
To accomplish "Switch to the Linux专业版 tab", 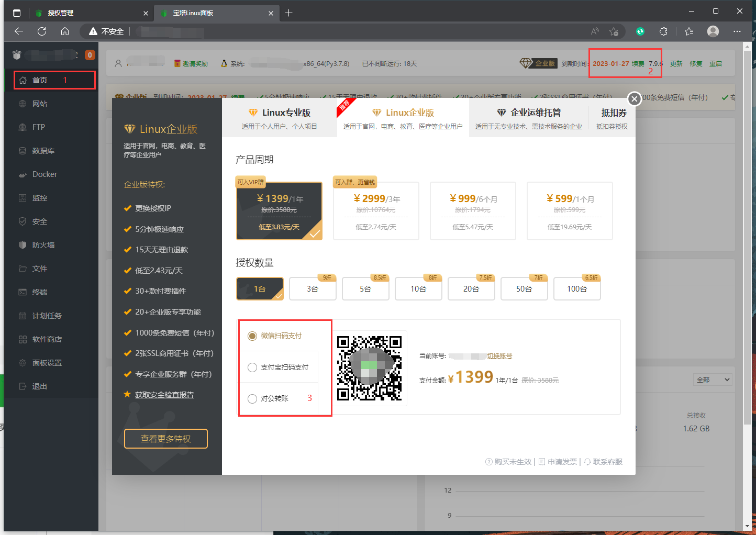I will click(x=280, y=118).
